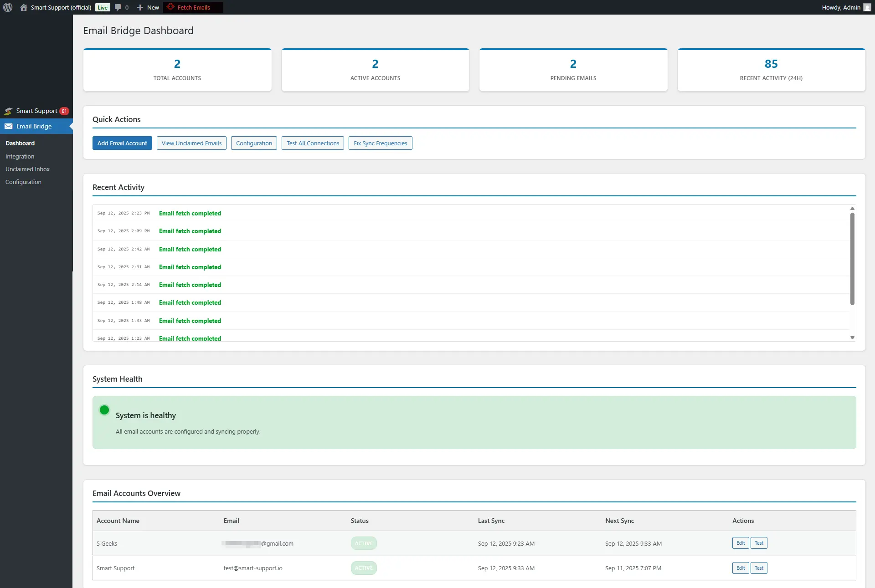This screenshot has height=588, width=875.
Task: Select the 2:23 PM Email fetch completed entry
Action: [x=471, y=213]
